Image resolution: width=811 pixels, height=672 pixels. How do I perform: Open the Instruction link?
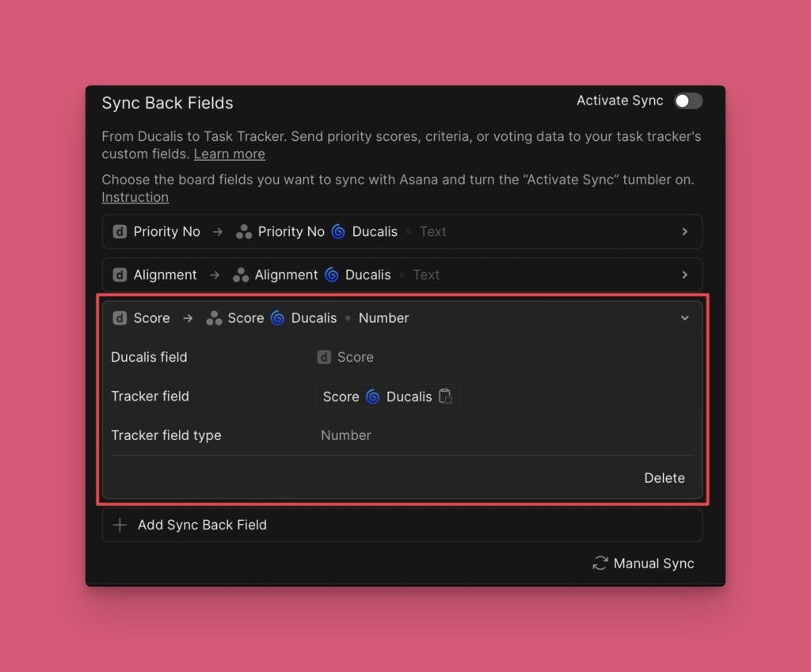tap(135, 197)
